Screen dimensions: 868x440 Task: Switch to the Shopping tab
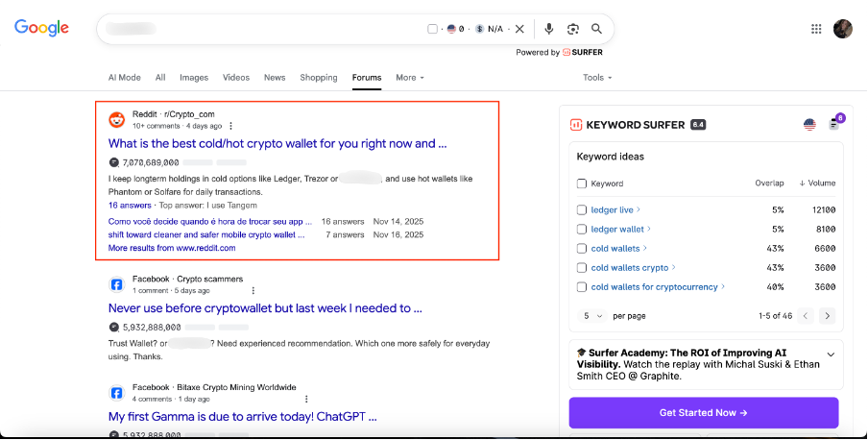click(x=319, y=78)
